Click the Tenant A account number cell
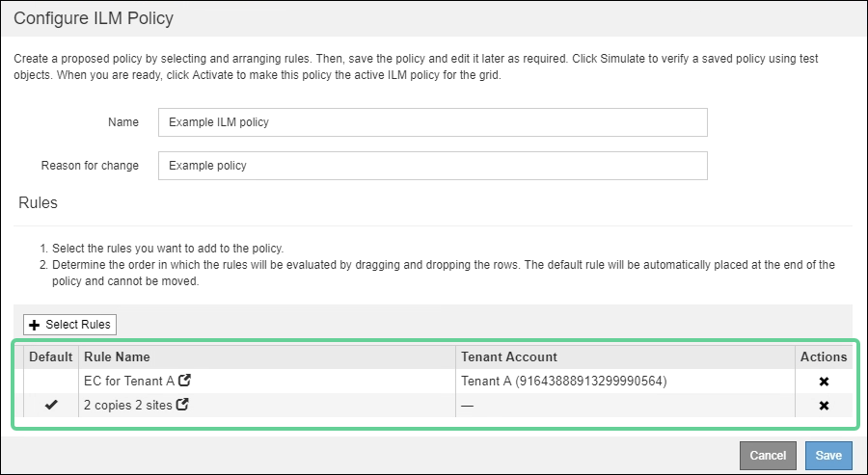 (x=564, y=382)
